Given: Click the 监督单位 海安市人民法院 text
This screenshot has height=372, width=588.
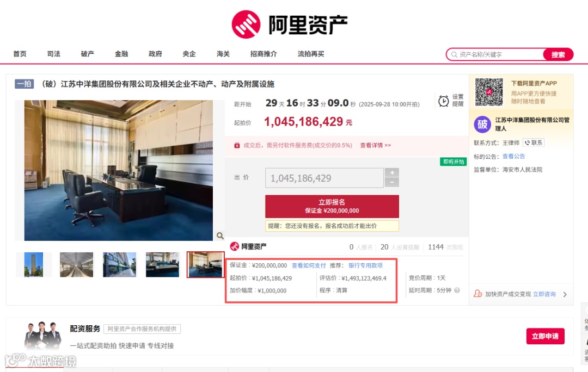Looking at the screenshot, I should pos(508,170).
